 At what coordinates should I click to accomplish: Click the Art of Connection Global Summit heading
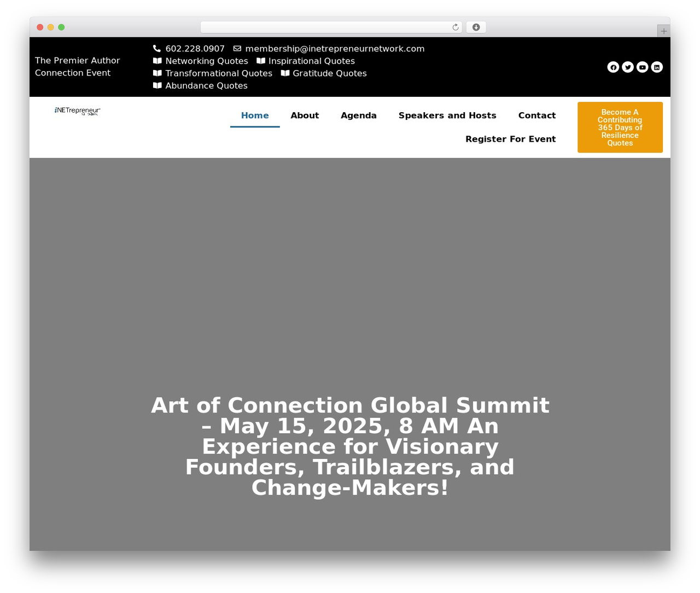point(350,446)
